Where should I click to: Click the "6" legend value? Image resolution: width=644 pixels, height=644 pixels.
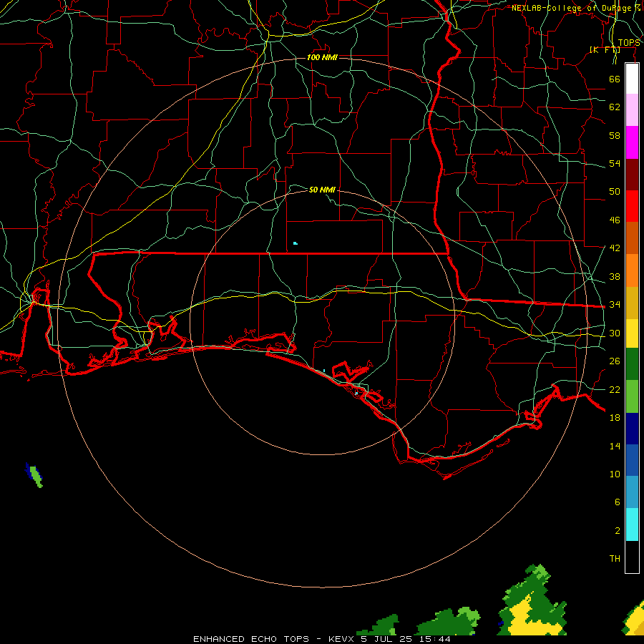pos(617,502)
